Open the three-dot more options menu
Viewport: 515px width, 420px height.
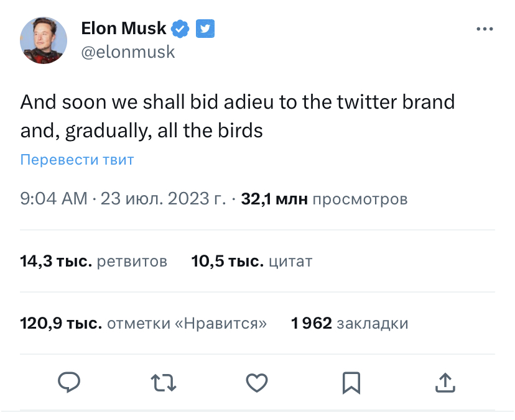[485, 29]
